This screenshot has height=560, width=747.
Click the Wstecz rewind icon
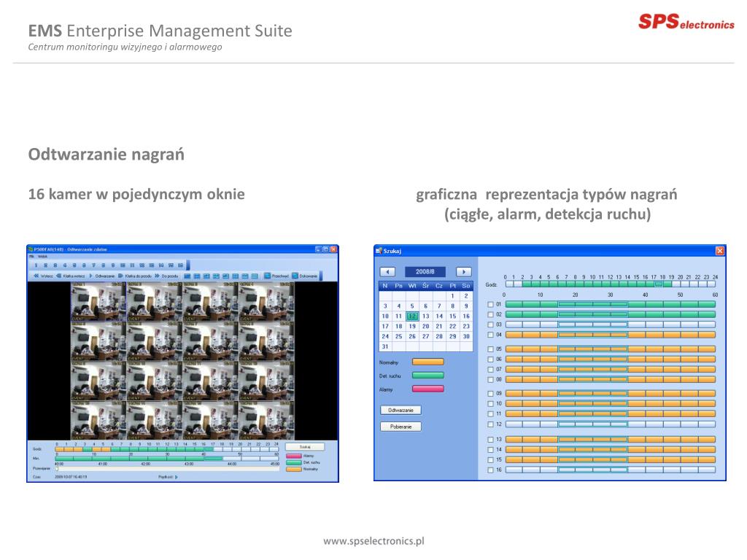[x=36, y=276]
